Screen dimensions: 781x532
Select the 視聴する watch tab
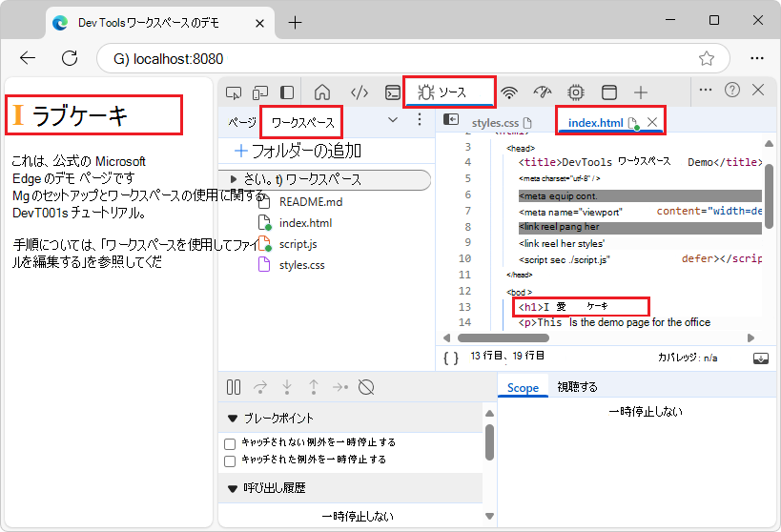pos(577,387)
